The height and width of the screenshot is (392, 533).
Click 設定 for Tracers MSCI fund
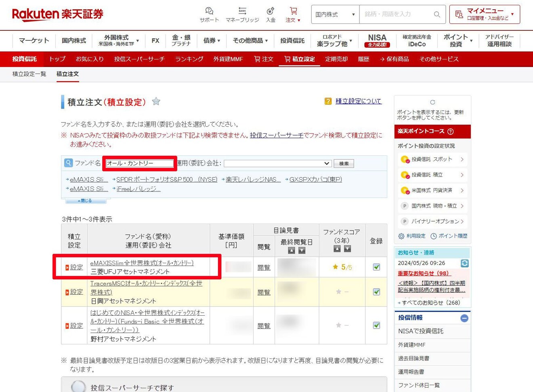[74, 292]
